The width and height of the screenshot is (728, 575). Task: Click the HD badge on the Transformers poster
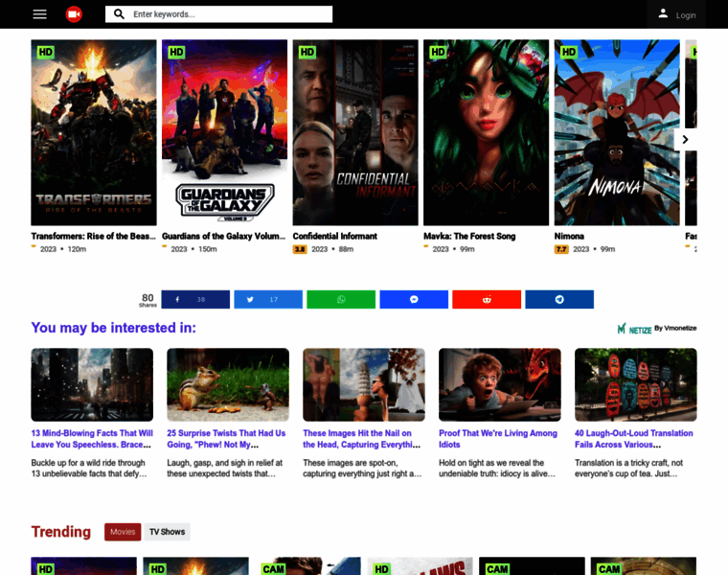46,52
